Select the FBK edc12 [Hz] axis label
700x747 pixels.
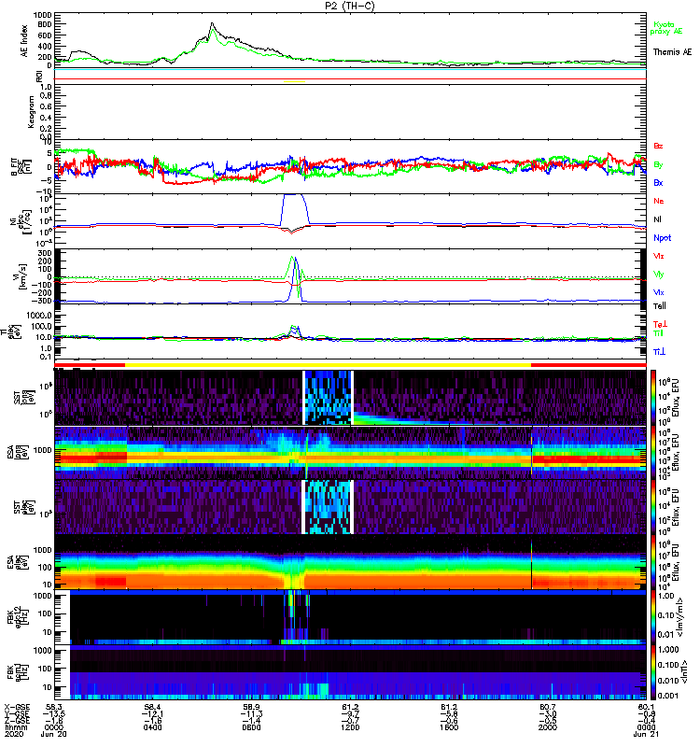19,615
